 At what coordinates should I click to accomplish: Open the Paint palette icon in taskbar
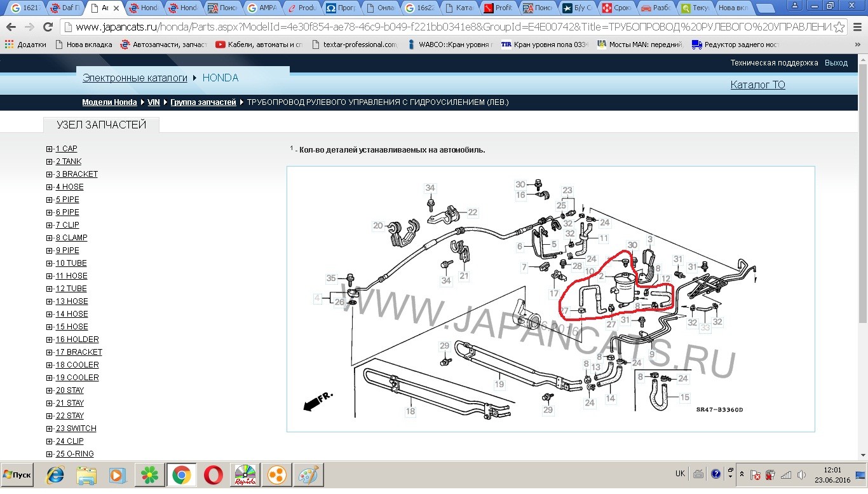pos(308,475)
